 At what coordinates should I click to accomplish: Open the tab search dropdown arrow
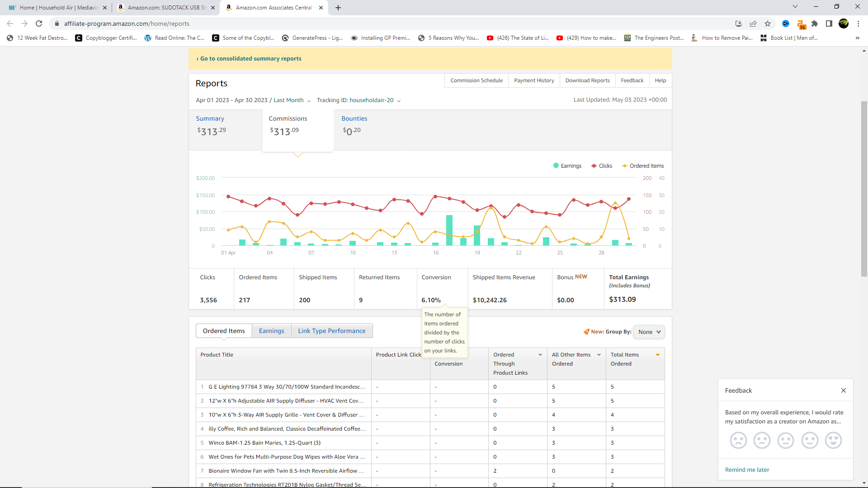pyautogui.click(x=795, y=6)
